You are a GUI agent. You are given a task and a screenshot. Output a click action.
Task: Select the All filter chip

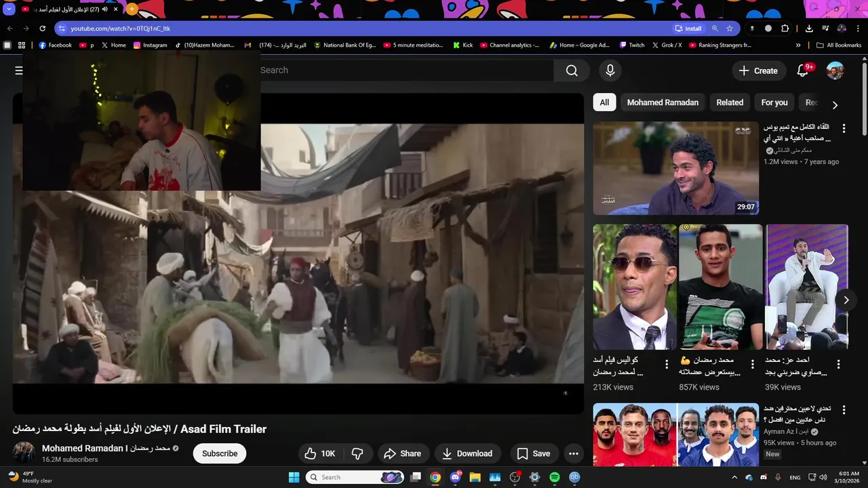(x=604, y=102)
